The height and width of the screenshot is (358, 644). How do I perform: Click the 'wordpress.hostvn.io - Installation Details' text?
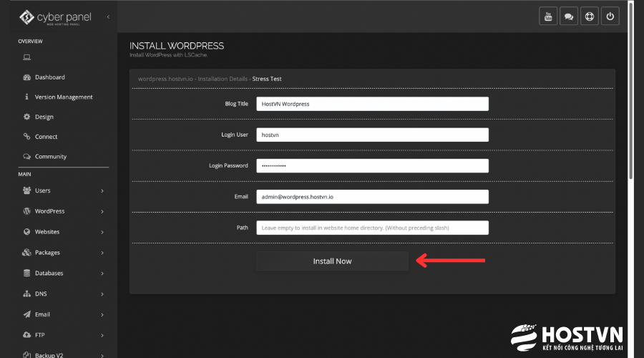click(192, 79)
